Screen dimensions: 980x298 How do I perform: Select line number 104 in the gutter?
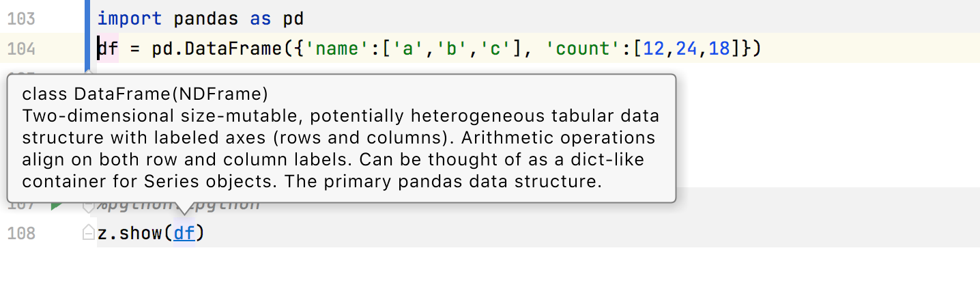(20, 49)
